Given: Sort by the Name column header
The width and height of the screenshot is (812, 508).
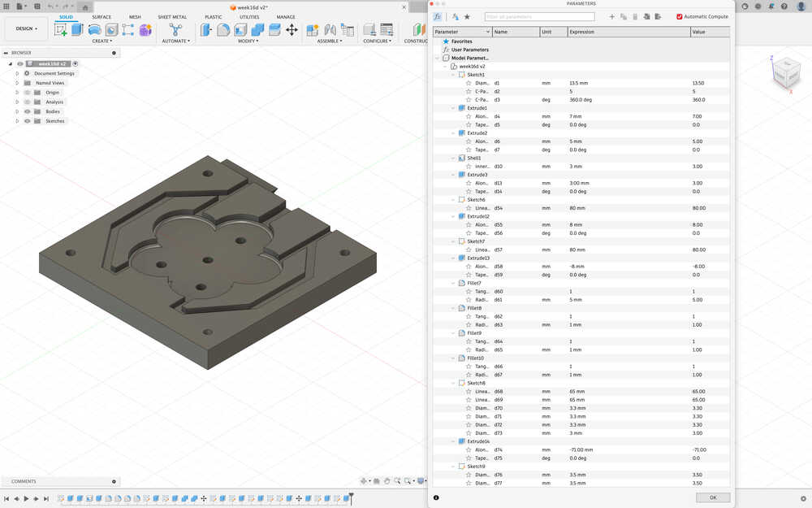Looking at the screenshot, I should tap(516, 32).
